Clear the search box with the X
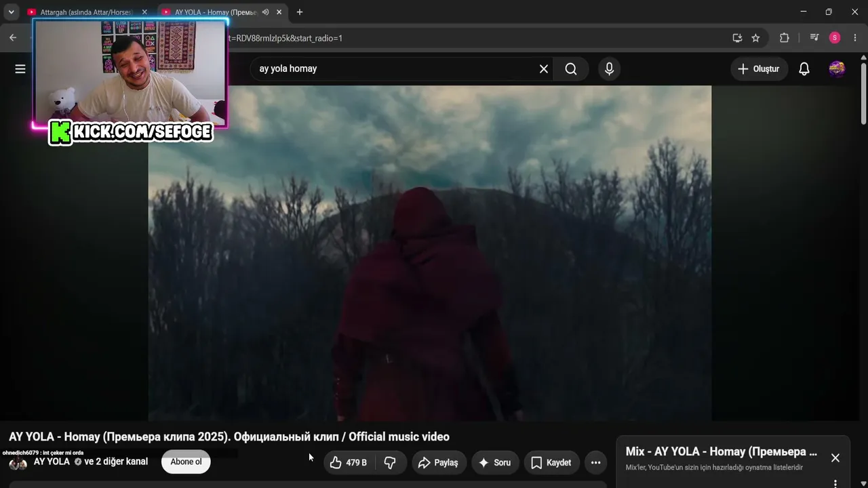868x488 pixels. pos(544,68)
